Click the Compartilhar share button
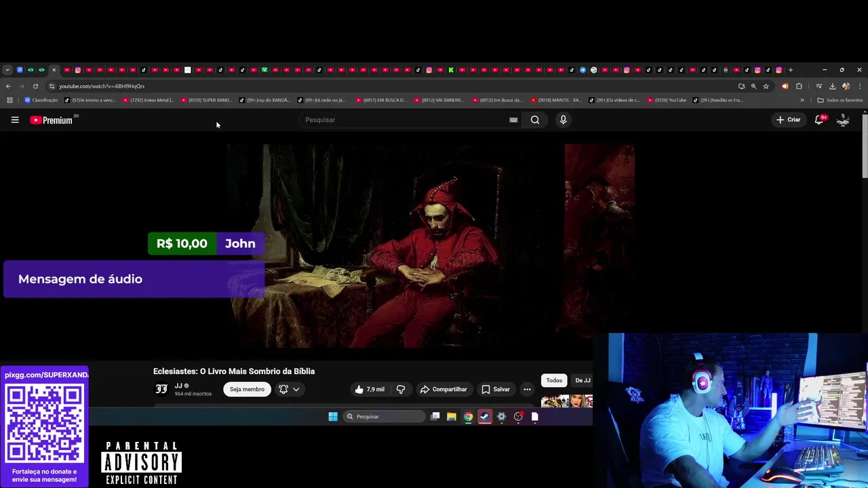The width and height of the screenshot is (868, 488). [x=443, y=389]
